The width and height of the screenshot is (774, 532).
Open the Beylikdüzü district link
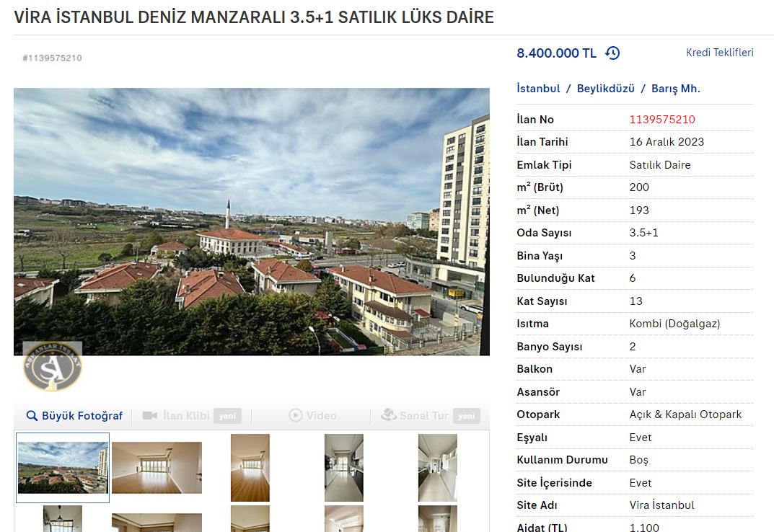point(606,89)
